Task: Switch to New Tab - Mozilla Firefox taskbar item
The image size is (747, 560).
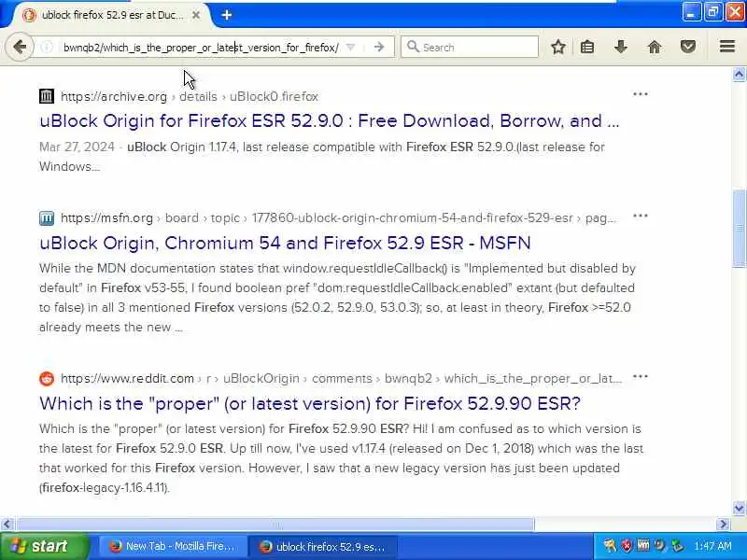Action: click(x=173, y=546)
